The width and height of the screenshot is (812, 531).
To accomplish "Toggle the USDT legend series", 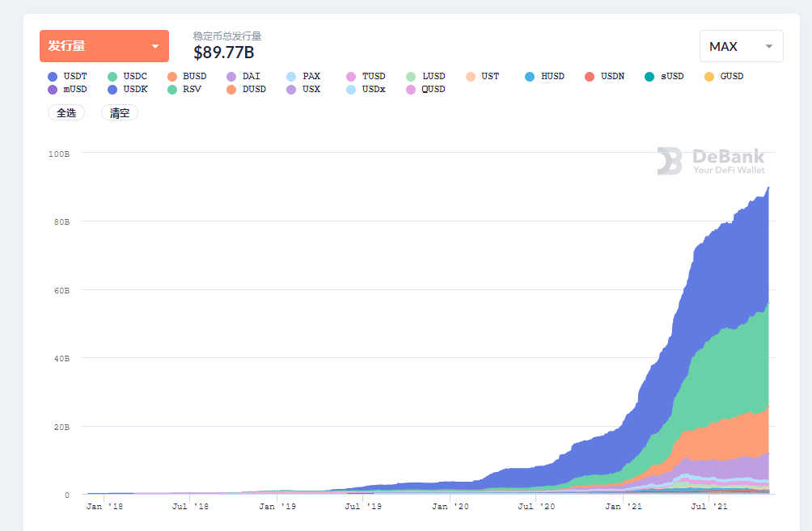I will pos(67,76).
